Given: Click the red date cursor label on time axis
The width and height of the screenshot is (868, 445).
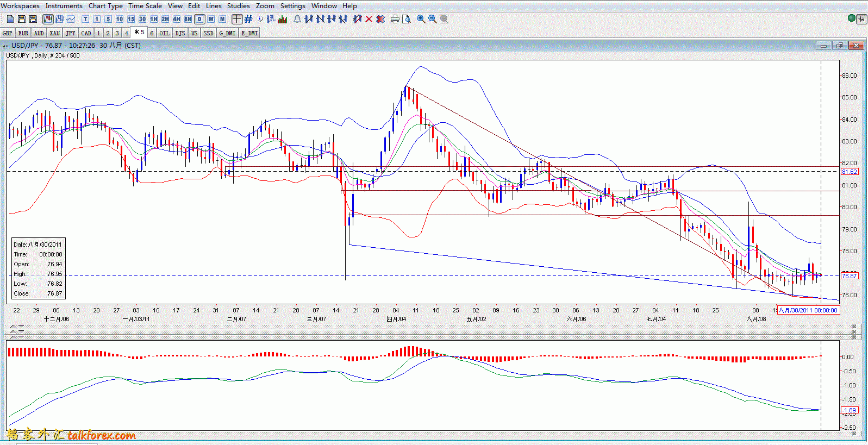Looking at the screenshot, I should [808, 310].
